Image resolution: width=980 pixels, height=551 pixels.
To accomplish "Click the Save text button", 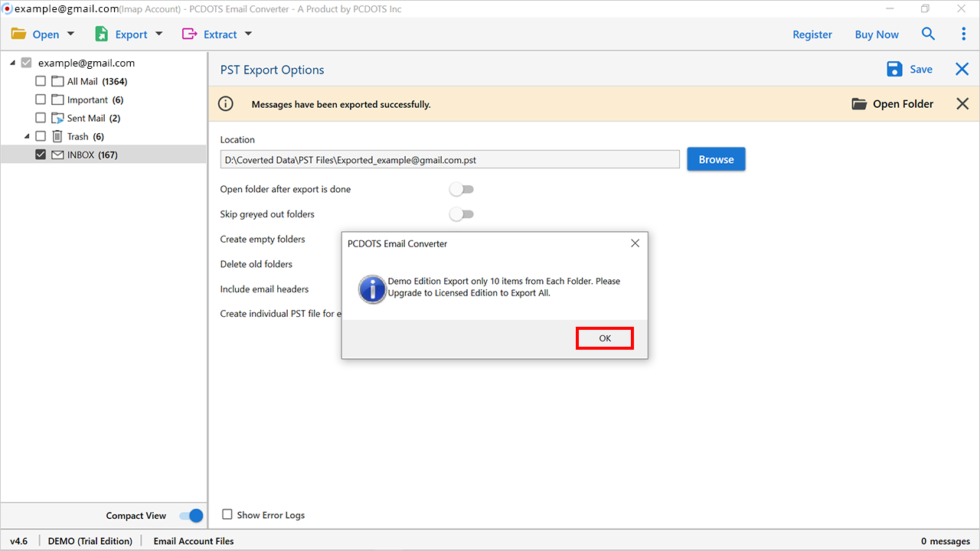I will 921,70.
